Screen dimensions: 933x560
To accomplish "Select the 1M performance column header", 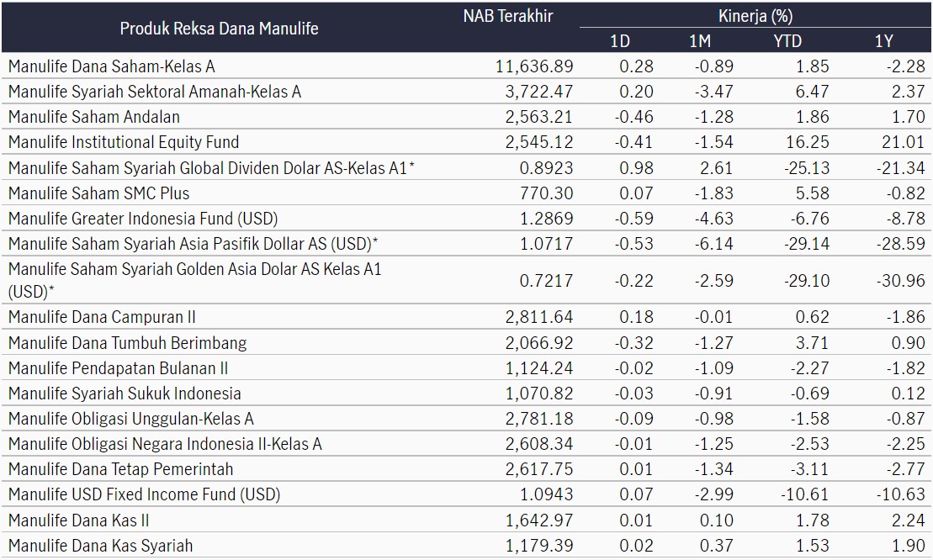I will [x=700, y=41].
